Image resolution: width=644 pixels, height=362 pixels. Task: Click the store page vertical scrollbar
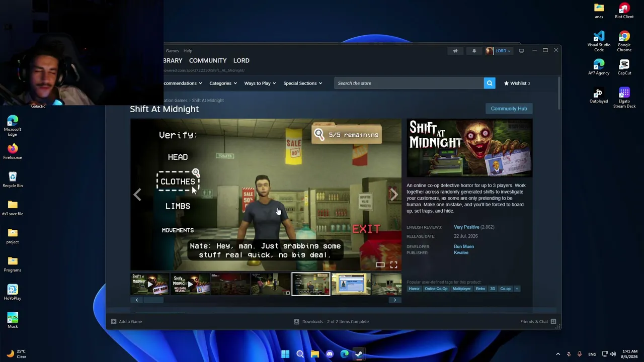pyautogui.click(x=558, y=92)
